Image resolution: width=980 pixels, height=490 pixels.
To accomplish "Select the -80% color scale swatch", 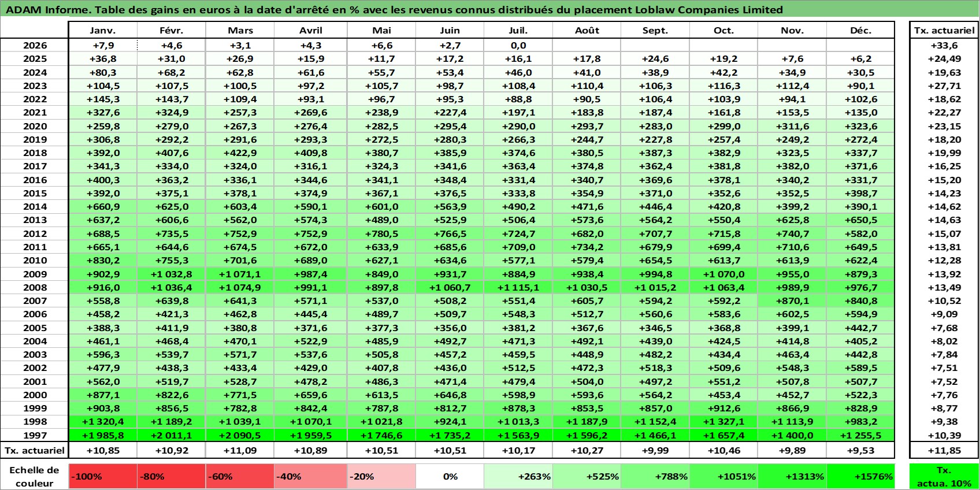I will click(172, 477).
